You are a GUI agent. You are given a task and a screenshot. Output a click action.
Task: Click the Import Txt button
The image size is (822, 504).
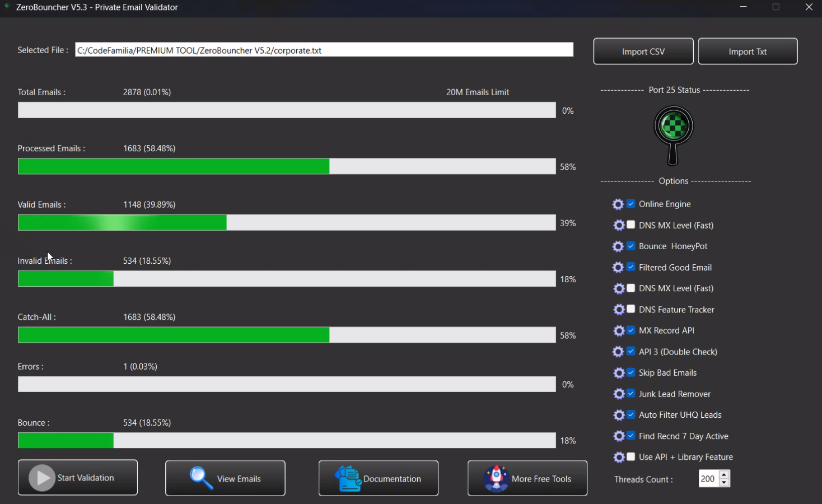click(748, 52)
